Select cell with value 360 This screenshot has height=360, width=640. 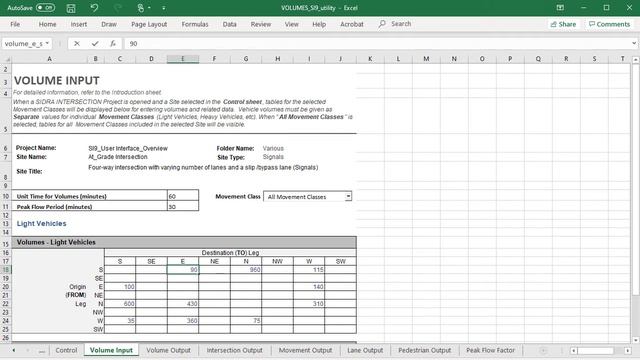coord(183,320)
